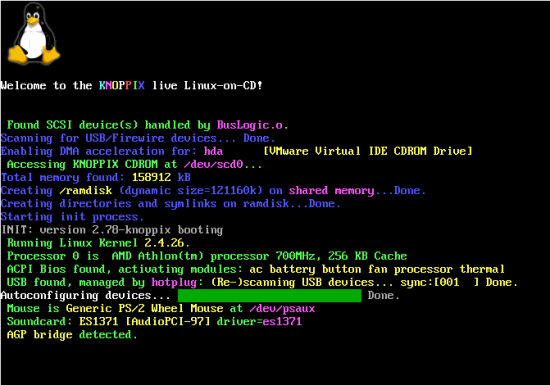Viewport: 550px width, 385px height.
Task: Click 'INIT: version 2.78-knoppix booting' line
Action: 112,230
